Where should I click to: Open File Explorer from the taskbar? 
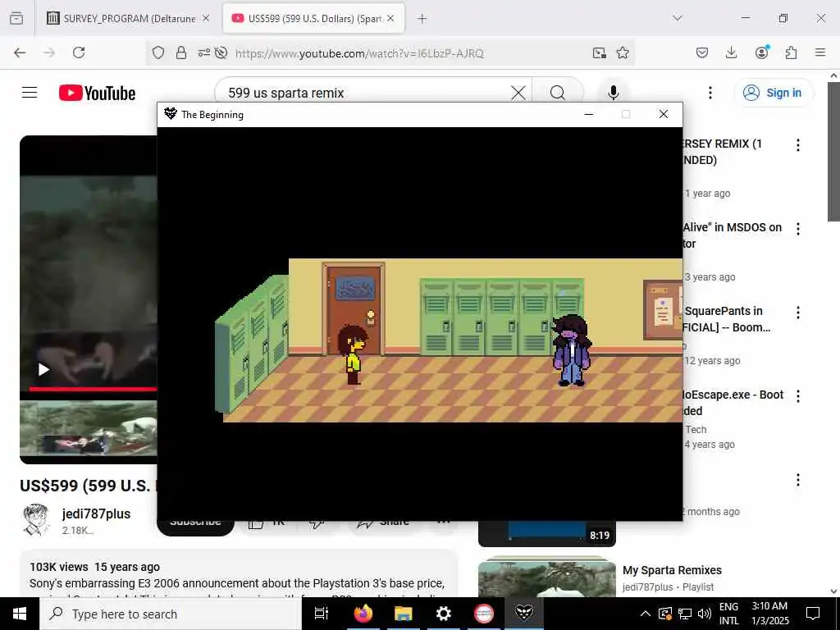pyautogui.click(x=404, y=614)
